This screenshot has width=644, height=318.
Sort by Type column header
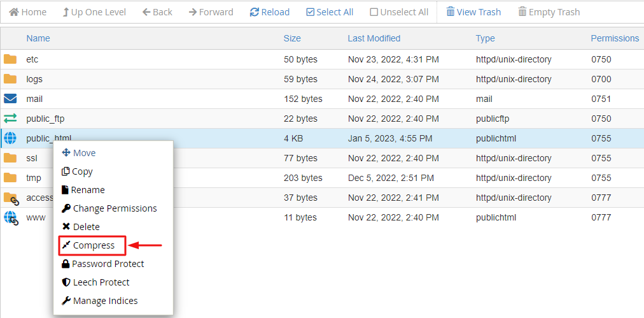[485, 38]
